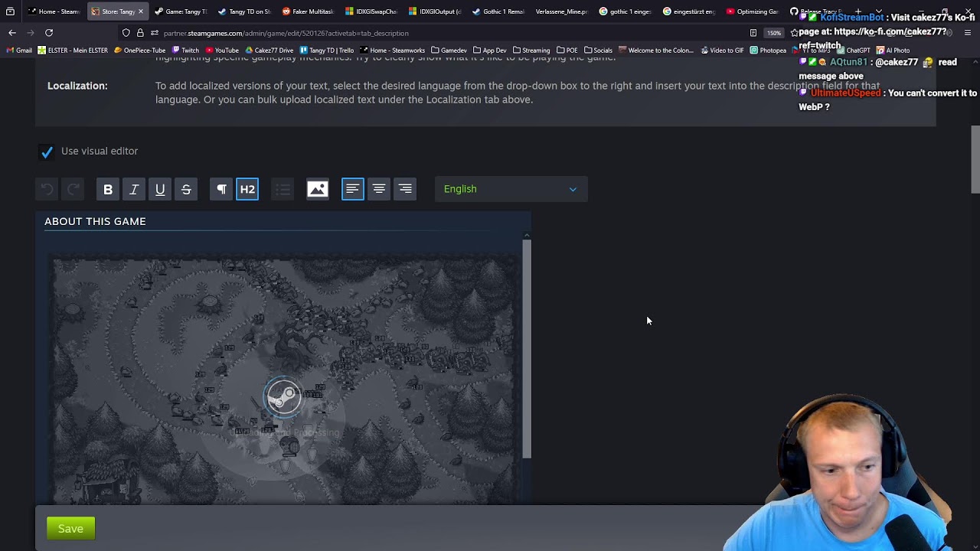Open Video to GIF bookmark

(x=722, y=51)
